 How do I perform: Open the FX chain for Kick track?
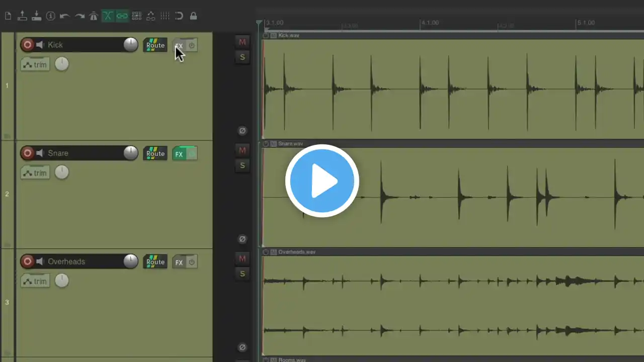pyautogui.click(x=179, y=45)
